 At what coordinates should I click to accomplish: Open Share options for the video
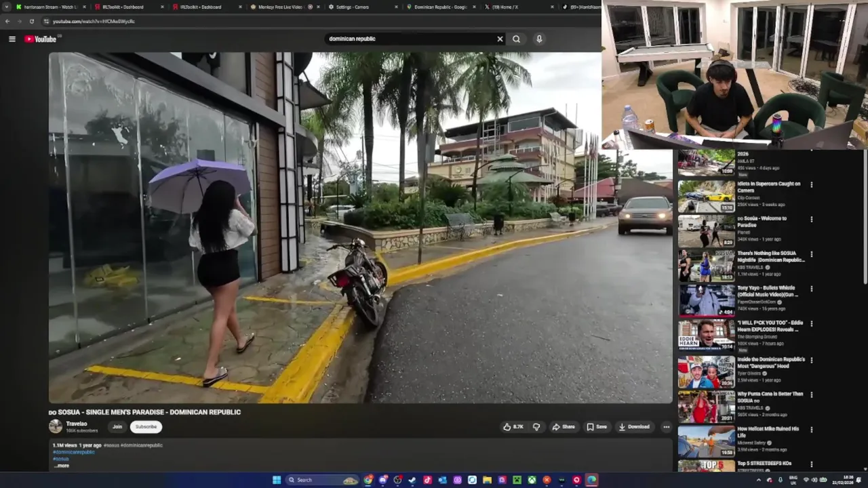click(x=564, y=427)
